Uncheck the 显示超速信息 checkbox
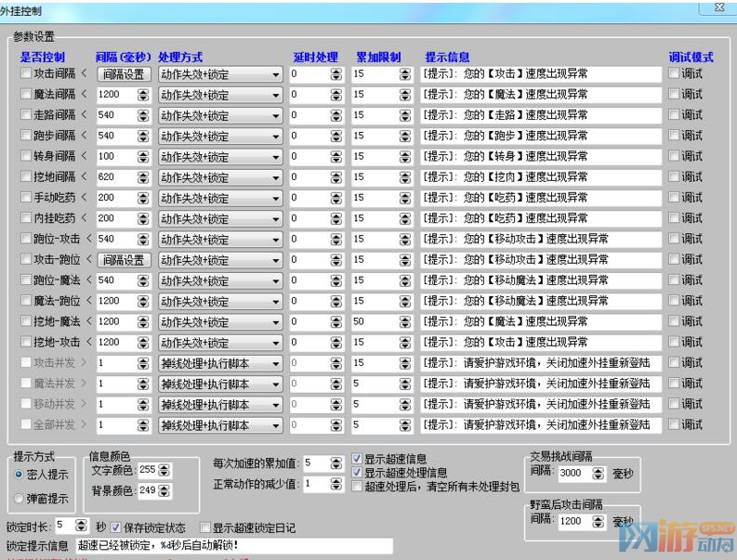 (358, 458)
